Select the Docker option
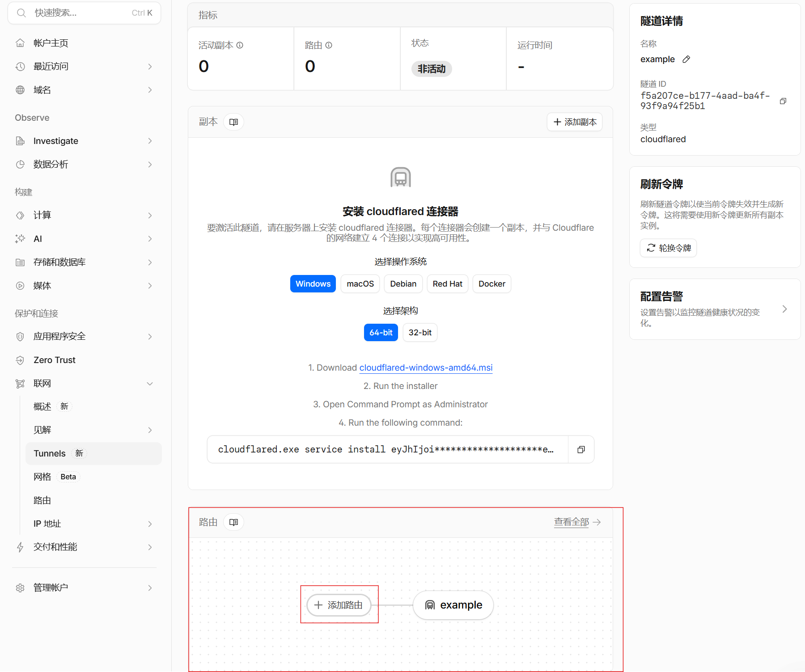The height and width of the screenshot is (672, 805). pos(492,284)
